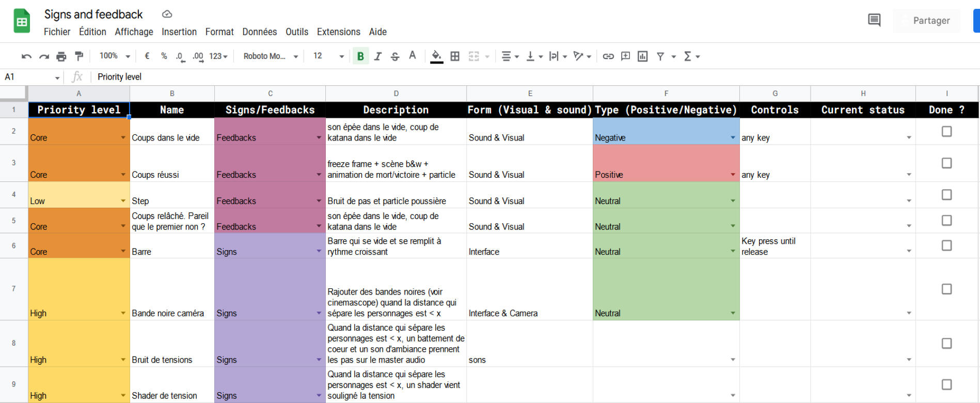Click the undo arrow in the toolbar
980x403 pixels.
[x=26, y=56]
